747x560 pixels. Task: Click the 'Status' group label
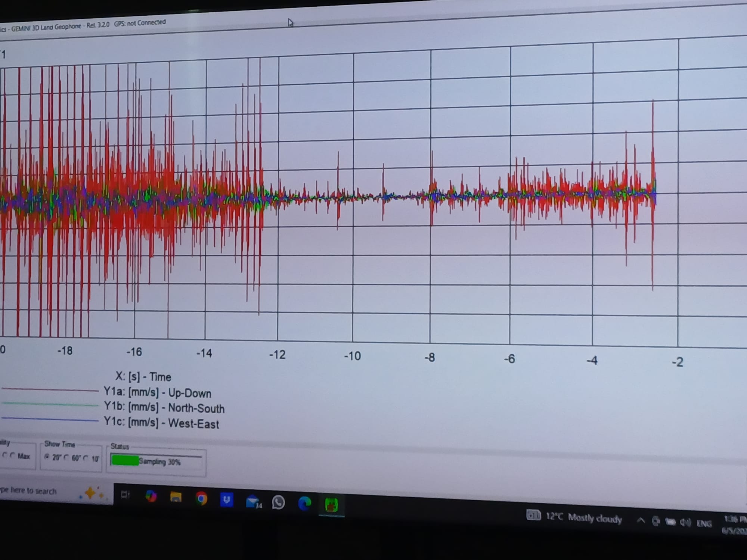pos(120,446)
